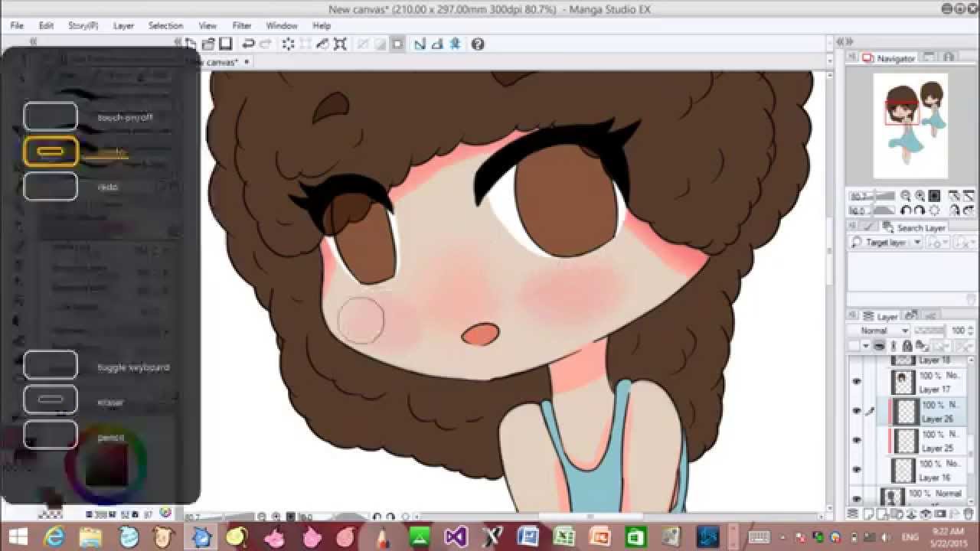Image resolution: width=980 pixels, height=551 pixels.
Task: Open the Normal blending mode dropdown
Action: [879, 331]
